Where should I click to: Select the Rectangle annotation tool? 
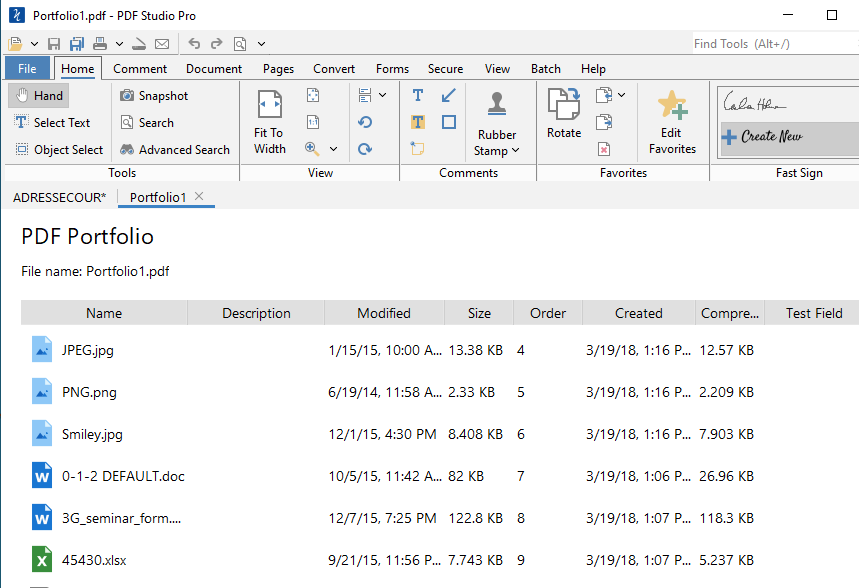pyautogui.click(x=449, y=122)
